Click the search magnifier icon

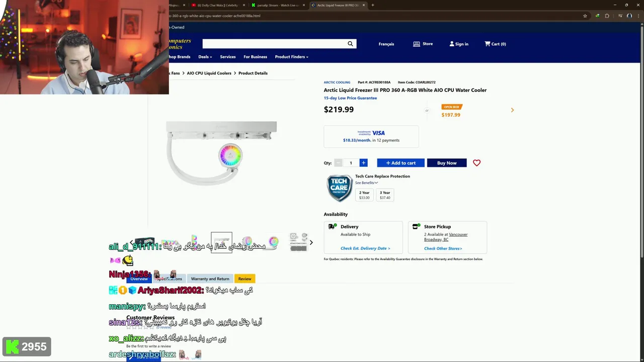[350, 44]
